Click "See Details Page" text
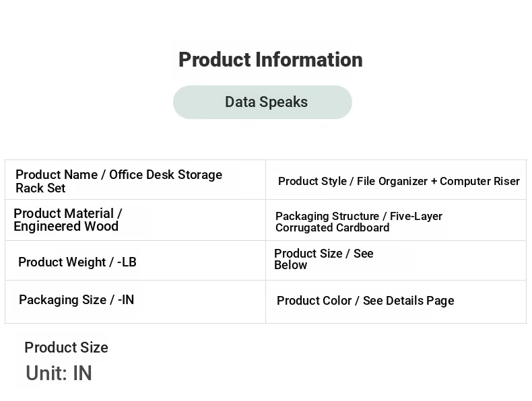 point(409,301)
